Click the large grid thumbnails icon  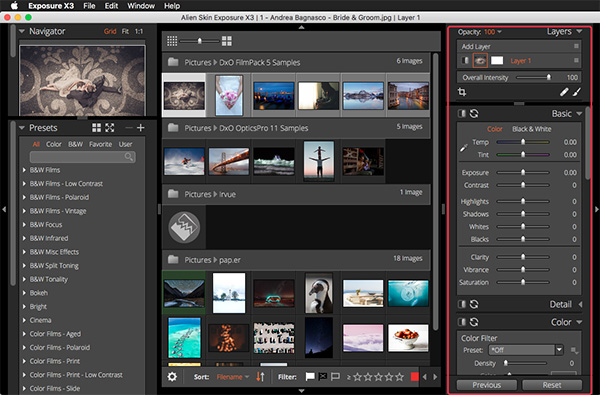tap(227, 41)
